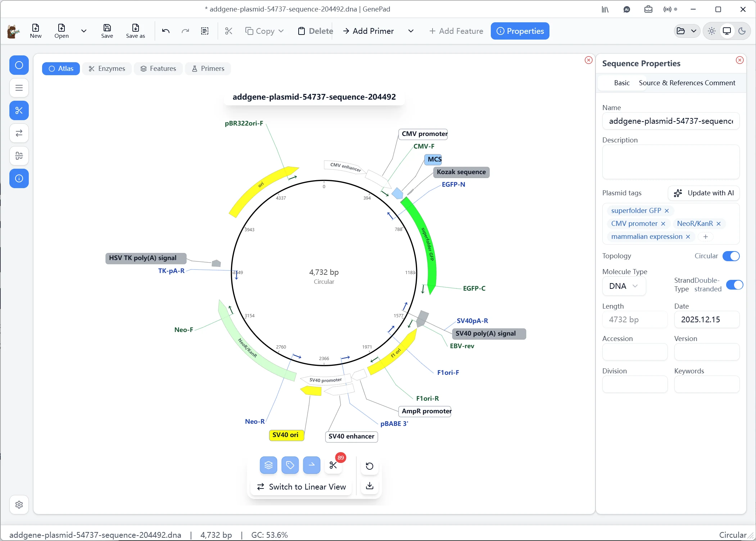The width and height of the screenshot is (756, 541).
Task: Add a new plasmid tag with plus
Action: (x=706, y=237)
